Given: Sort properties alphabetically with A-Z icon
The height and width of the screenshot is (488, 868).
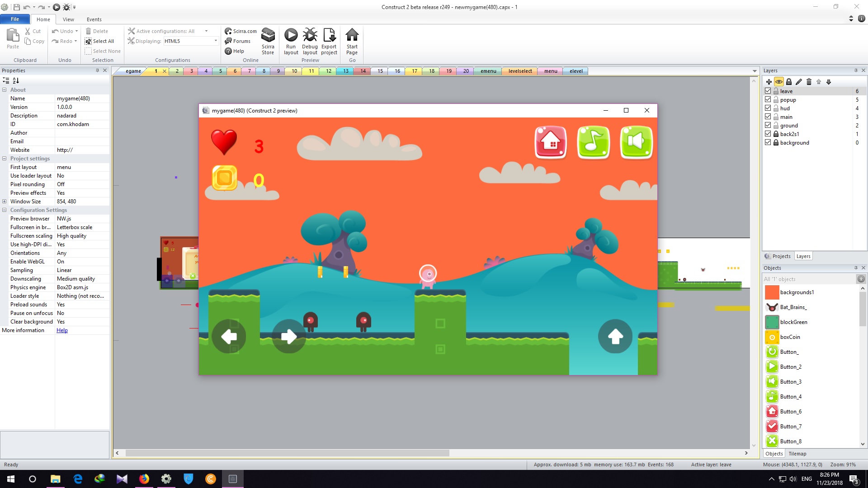Looking at the screenshot, I should [x=16, y=80].
